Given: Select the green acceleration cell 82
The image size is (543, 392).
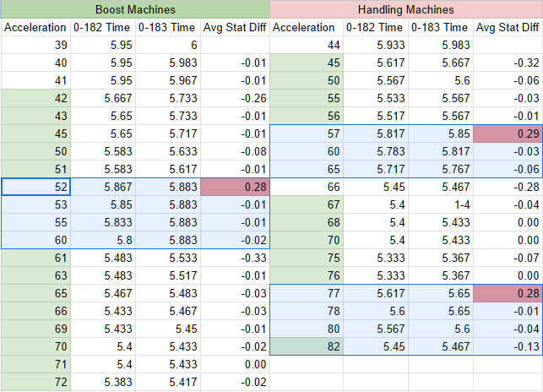Looking at the screenshot, I should (x=307, y=346).
